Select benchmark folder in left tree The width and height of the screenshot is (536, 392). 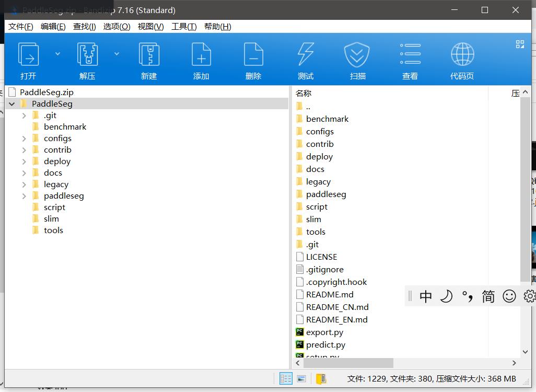point(65,127)
